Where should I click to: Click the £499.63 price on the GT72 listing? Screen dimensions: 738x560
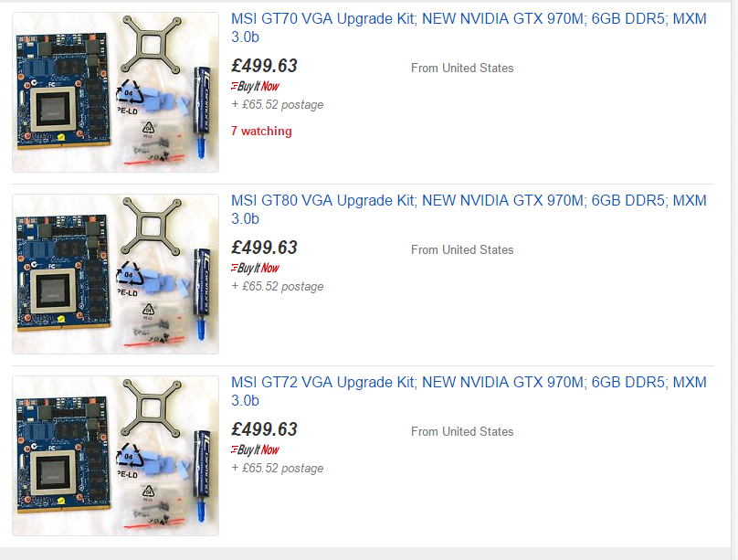(x=264, y=429)
